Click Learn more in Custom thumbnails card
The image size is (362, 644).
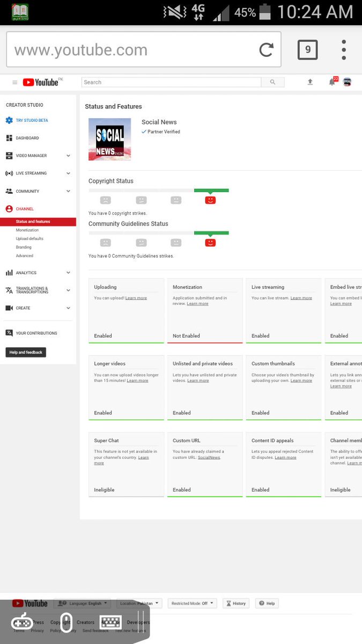pyautogui.click(x=301, y=380)
